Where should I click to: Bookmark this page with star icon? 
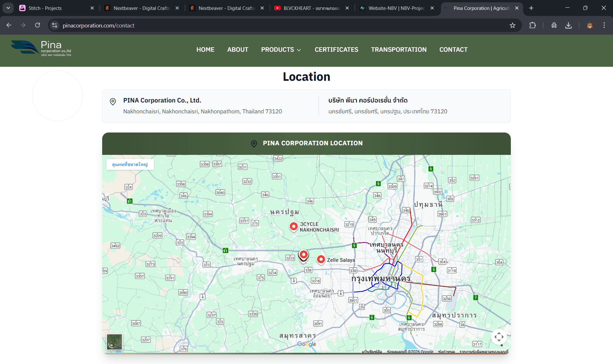(x=512, y=26)
